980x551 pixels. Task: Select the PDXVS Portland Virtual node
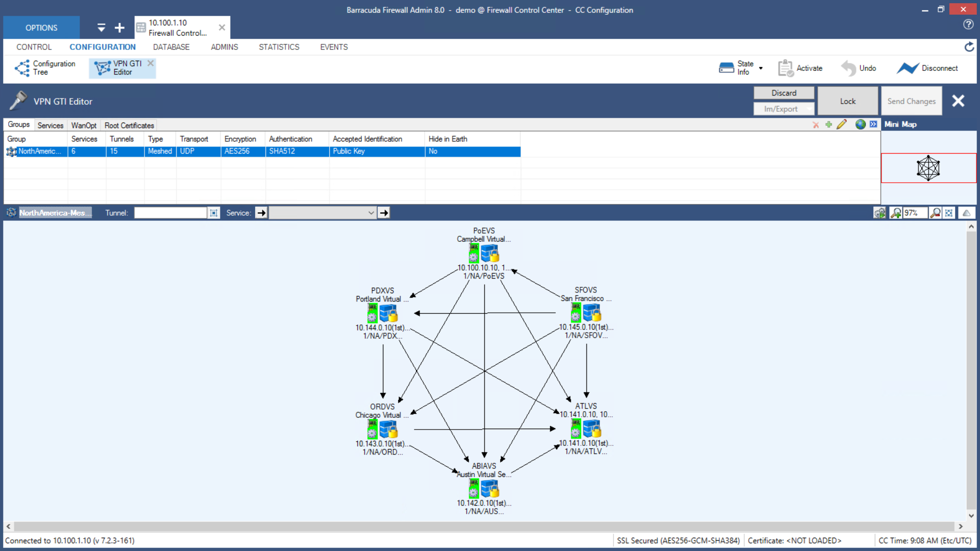point(382,313)
